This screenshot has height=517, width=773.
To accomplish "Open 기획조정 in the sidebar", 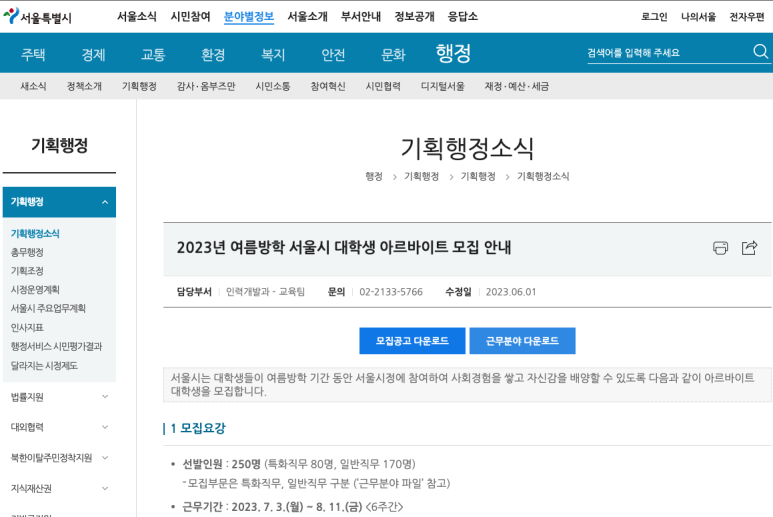I will click(x=27, y=271).
